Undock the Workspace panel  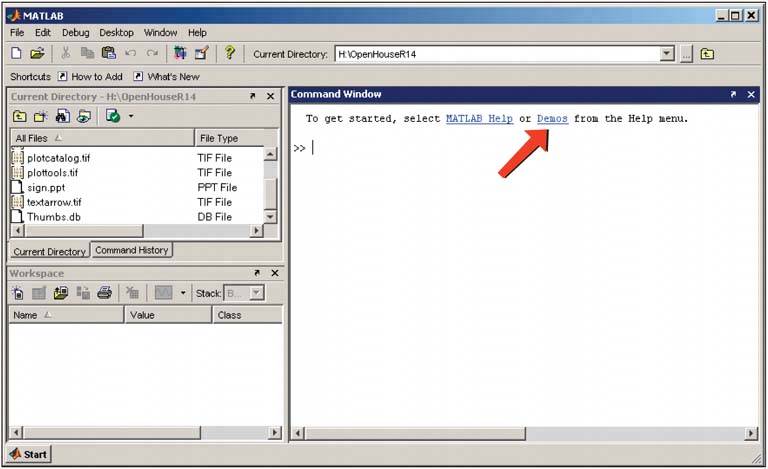(256, 273)
